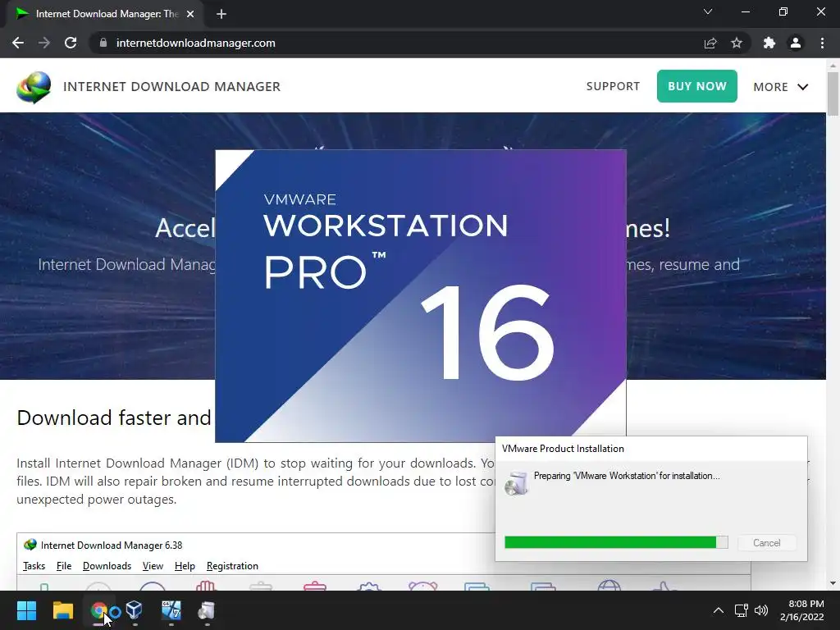This screenshot has height=630, width=840.
Task: Open a new tab with the plus button
Action: click(221, 14)
